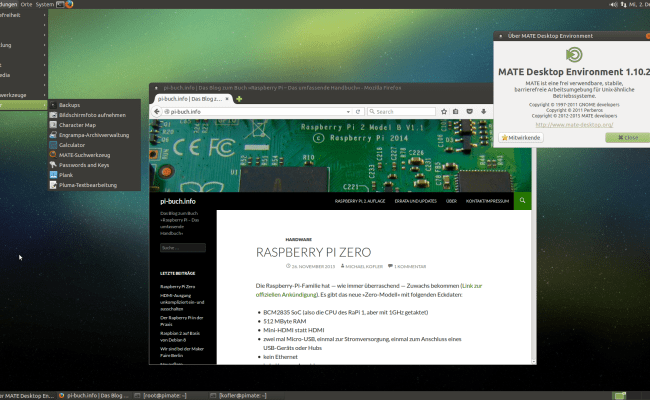The image size is (650, 400).
Task: Open Passwords and Keys
Action: tap(95, 165)
